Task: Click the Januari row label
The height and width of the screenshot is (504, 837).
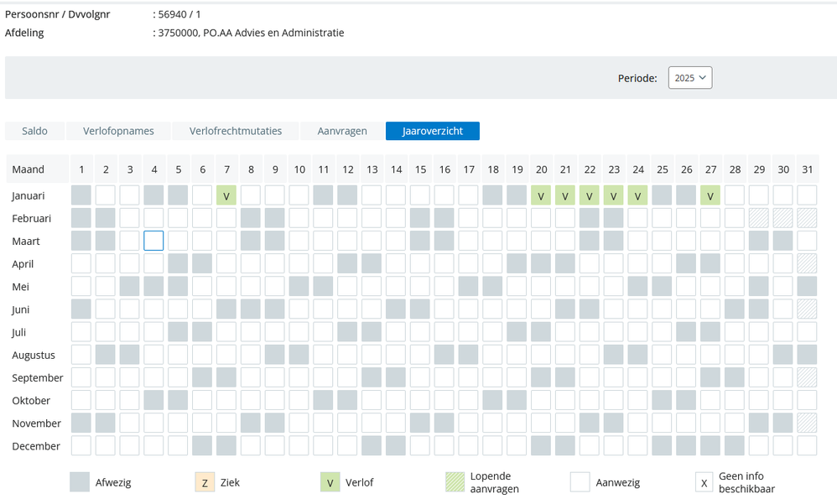Action: click(29, 195)
